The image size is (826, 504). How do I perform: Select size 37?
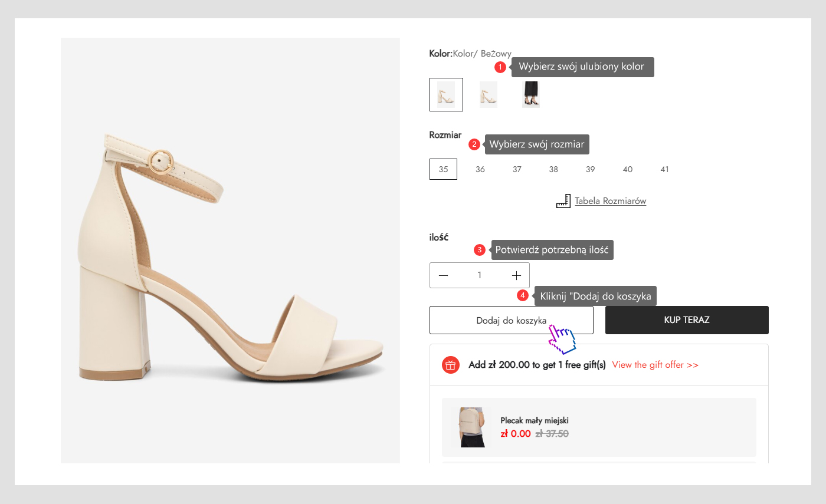517,169
